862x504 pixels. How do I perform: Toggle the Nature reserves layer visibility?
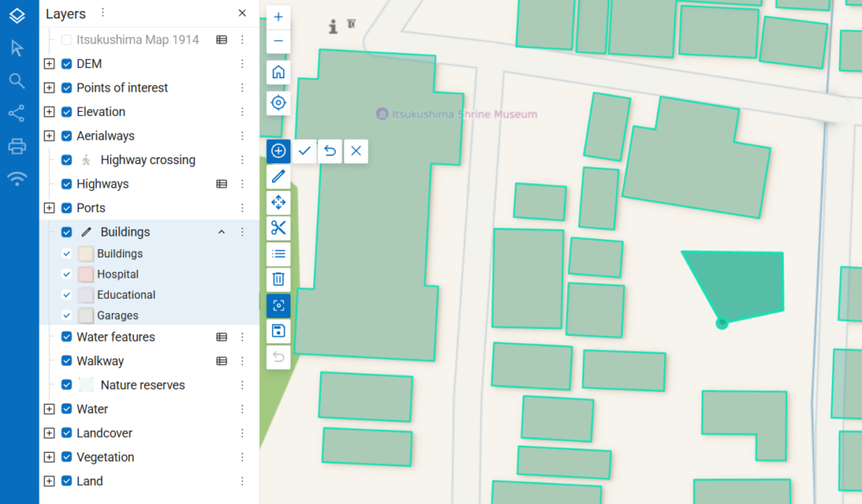coord(67,385)
